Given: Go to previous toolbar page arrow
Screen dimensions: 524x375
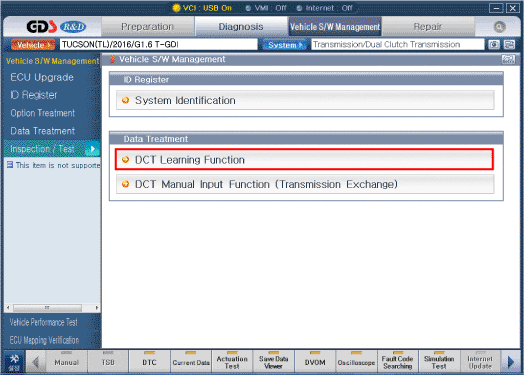Looking at the screenshot, I should pyautogui.click(x=35, y=362).
